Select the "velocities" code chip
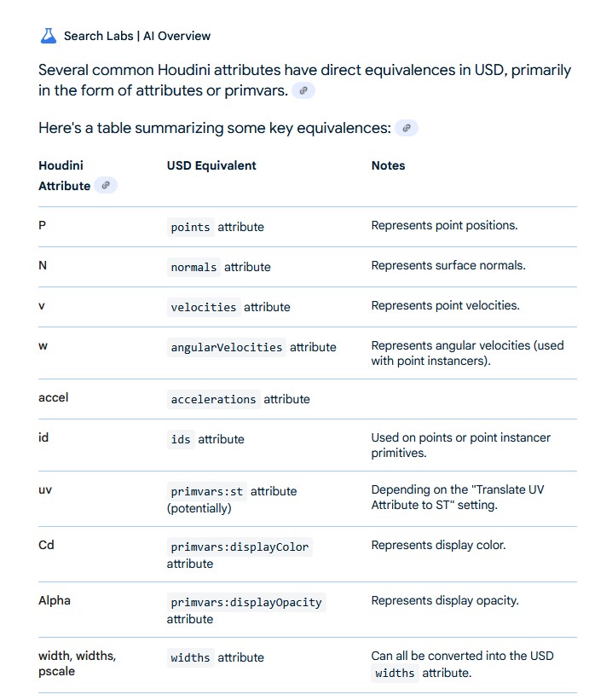589x700 pixels. pyautogui.click(x=204, y=307)
